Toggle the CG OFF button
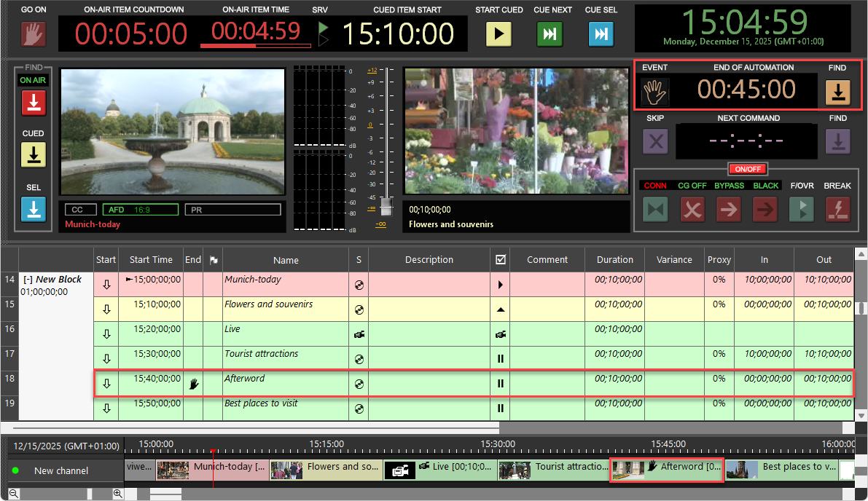The width and height of the screenshot is (868, 501). (x=692, y=209)
